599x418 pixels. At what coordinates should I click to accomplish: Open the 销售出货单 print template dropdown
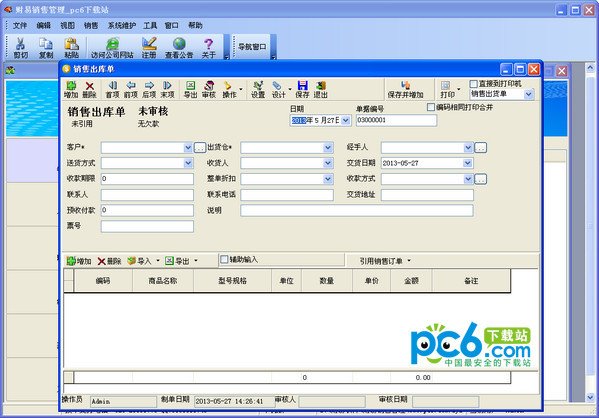(528, 94)
